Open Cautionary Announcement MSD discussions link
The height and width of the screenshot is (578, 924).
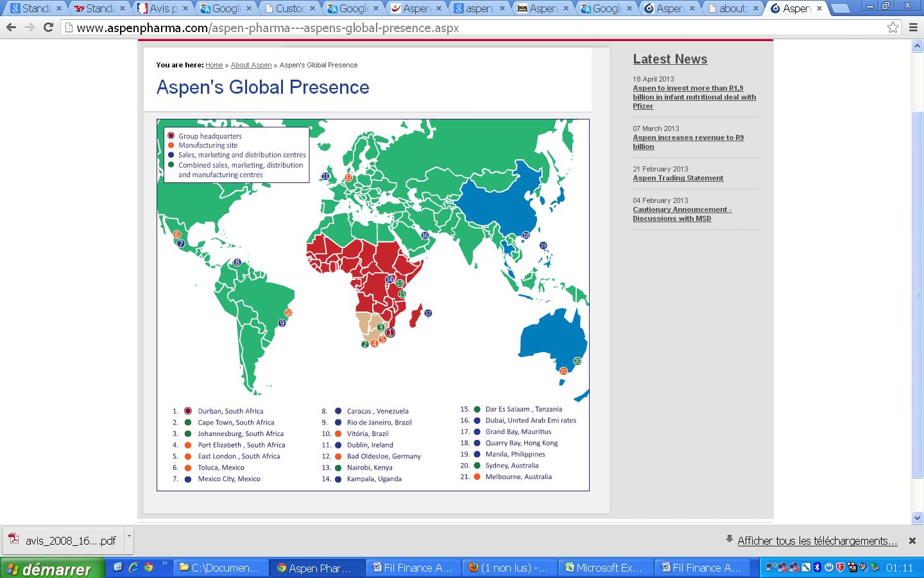(x=682, y=214)
